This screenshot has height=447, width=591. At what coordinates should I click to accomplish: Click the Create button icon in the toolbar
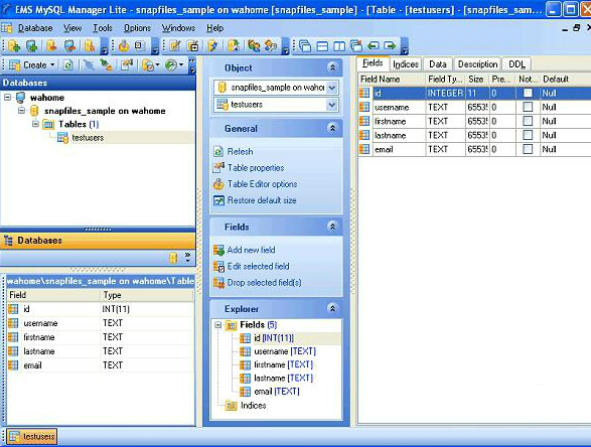tap(15, 65)
